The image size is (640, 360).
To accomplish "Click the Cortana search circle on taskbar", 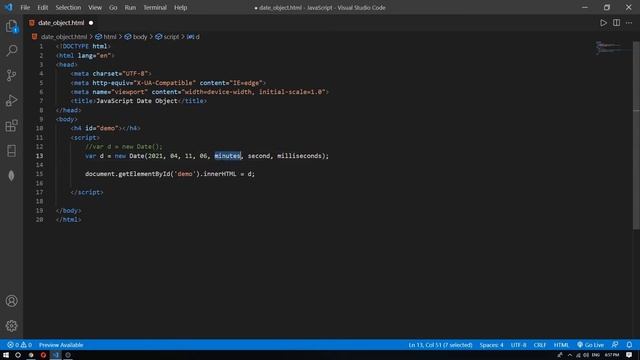I will 18,355.
